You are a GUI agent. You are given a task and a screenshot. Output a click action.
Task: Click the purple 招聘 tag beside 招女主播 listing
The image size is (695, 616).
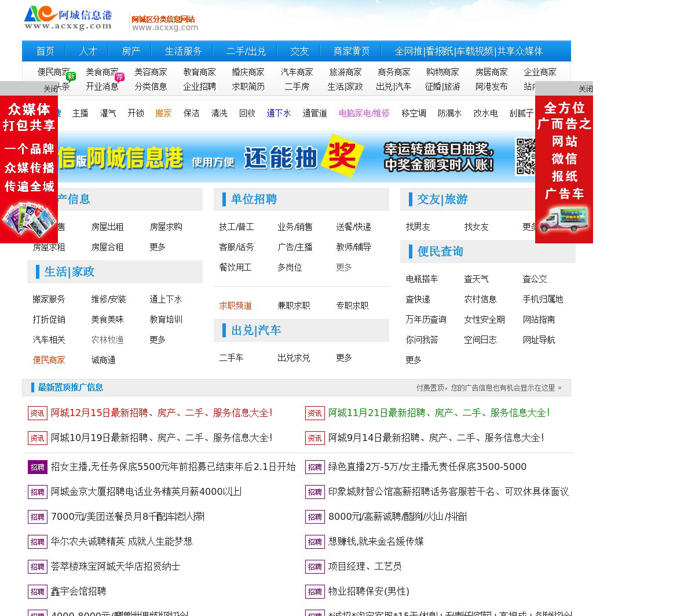(x=38, y=467)
